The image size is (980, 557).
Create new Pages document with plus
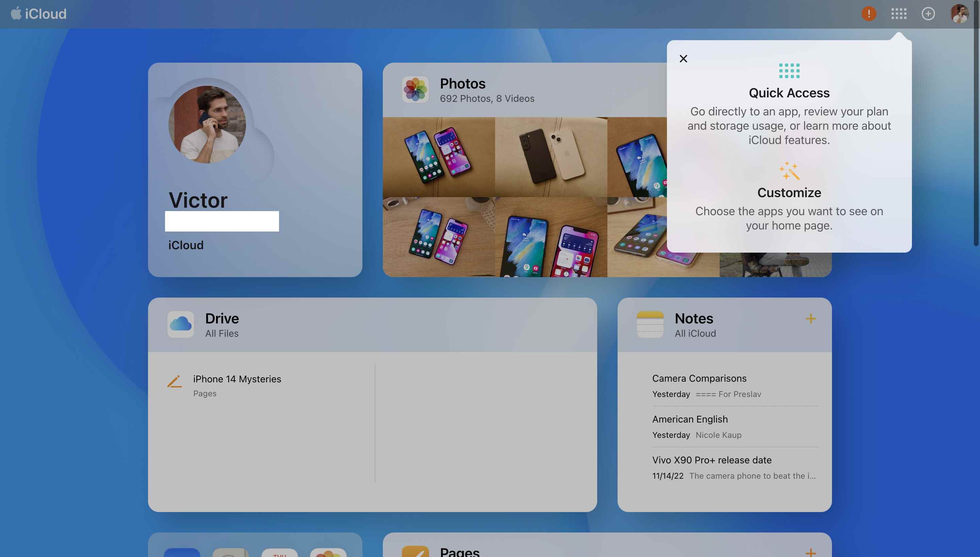click(x=810, y=553)
